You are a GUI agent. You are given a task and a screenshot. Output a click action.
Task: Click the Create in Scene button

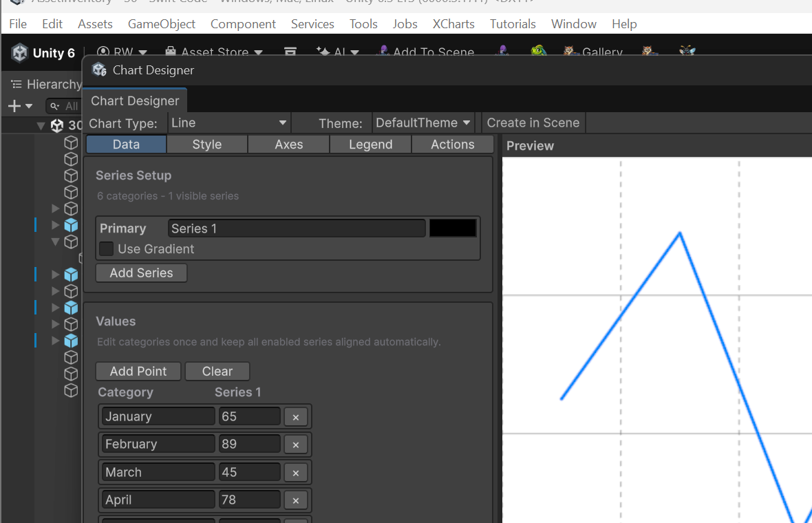(533, 122)
